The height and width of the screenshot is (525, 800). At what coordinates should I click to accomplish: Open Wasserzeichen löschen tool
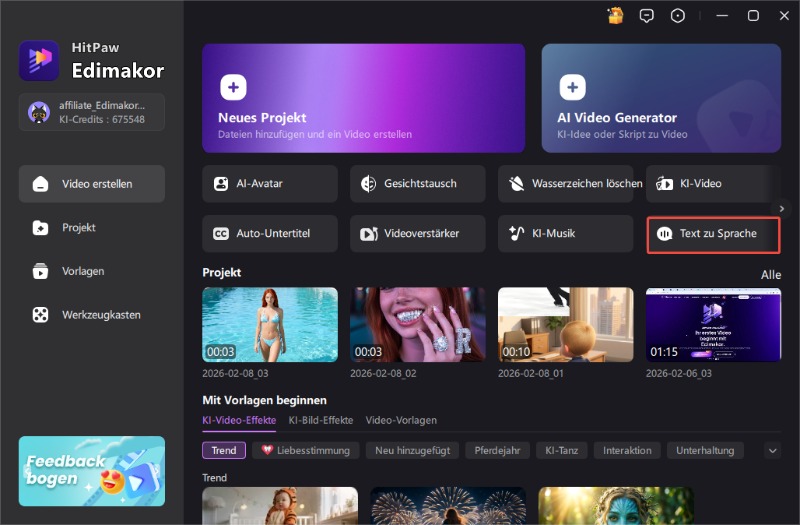click(x=565, y=184)
